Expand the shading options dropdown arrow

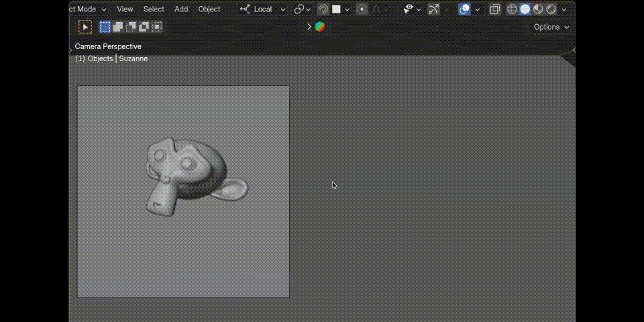564,9
